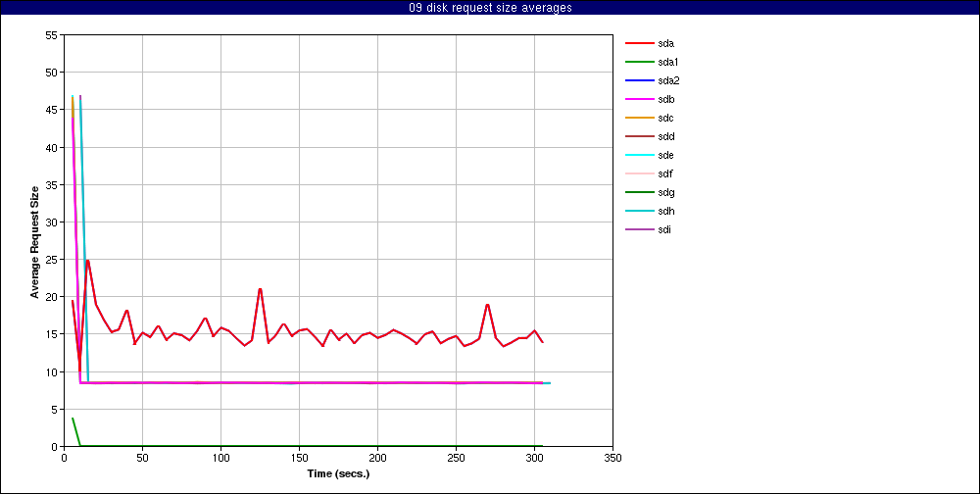Click the sda1 legend label
The height and width of the screenshot is (494, 980).
[x=668, y=63]
